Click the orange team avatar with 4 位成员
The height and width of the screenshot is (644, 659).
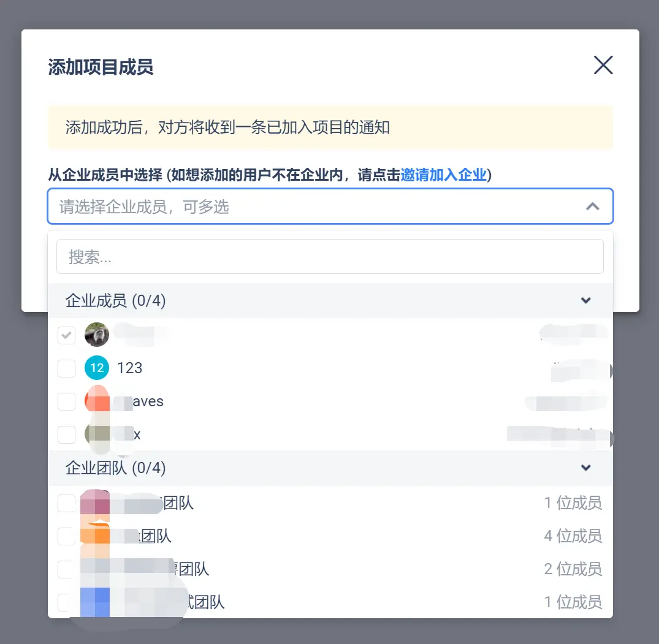tap(95, 536)
